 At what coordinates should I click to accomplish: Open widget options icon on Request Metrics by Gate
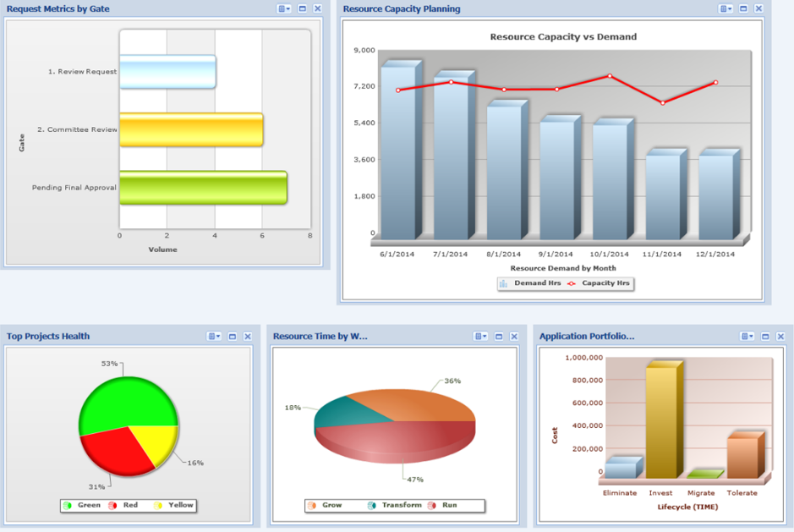(x=281, y=8)
